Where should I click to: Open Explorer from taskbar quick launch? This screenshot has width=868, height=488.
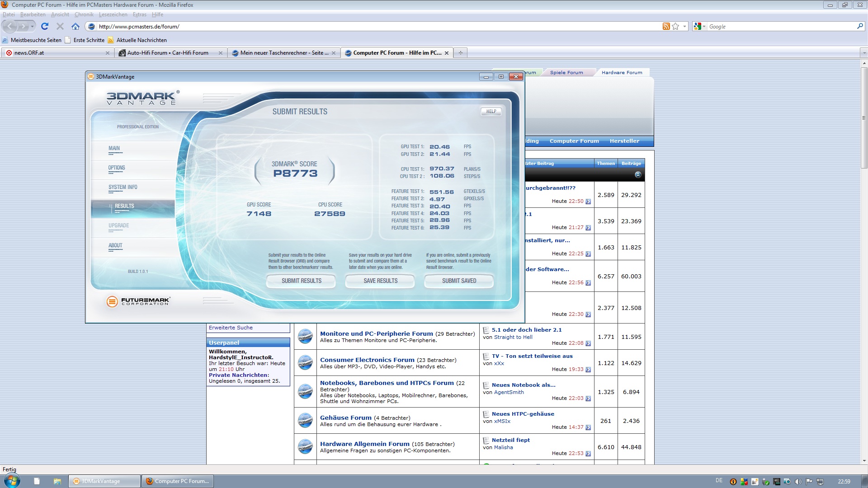pyautogui.click(x=57, y=481)
